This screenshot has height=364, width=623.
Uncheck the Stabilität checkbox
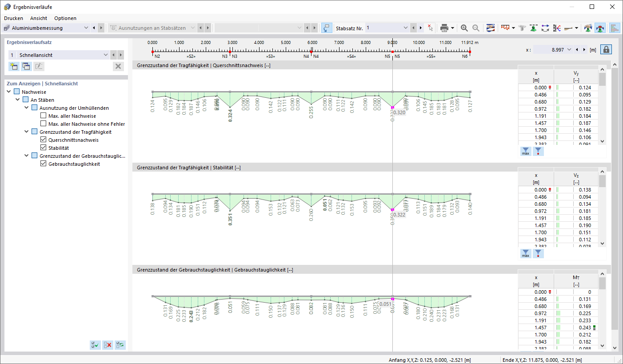click(x=44, y=148)
